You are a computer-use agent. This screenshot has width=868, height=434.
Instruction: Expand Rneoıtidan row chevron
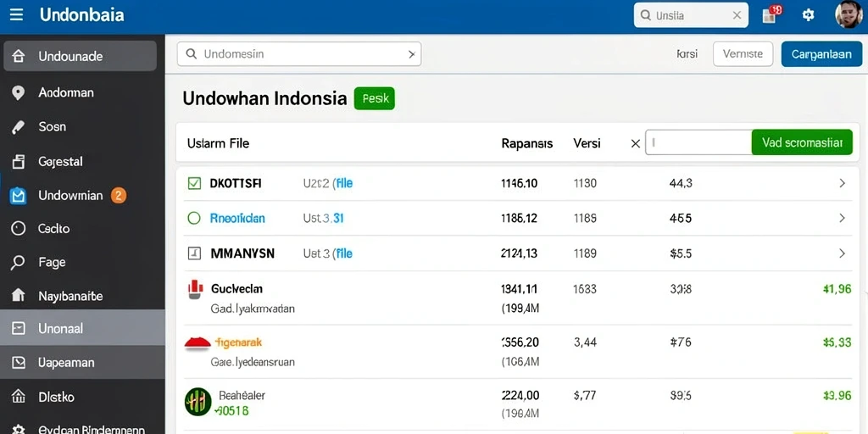[x=842, y=218]
